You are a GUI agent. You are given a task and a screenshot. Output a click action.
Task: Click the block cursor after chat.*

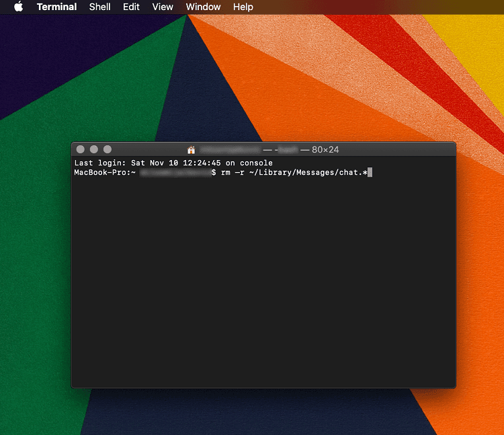pos(370,173)
